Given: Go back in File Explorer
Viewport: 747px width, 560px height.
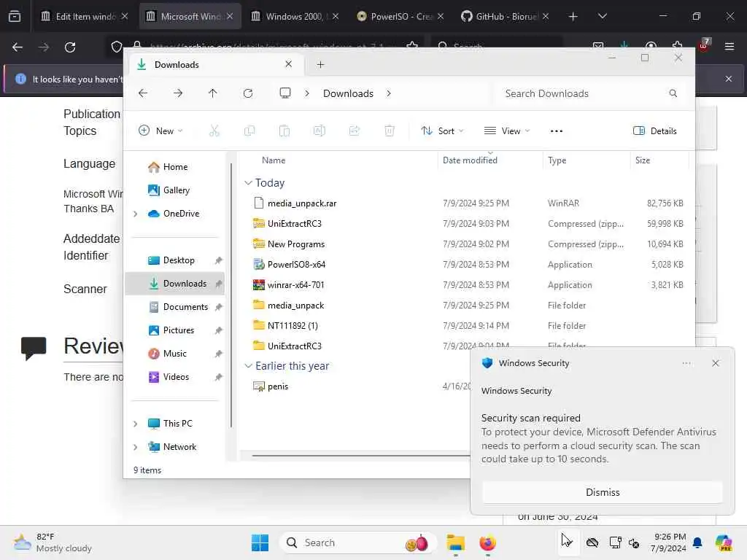Looking at the screenshot, I should 143,93.
